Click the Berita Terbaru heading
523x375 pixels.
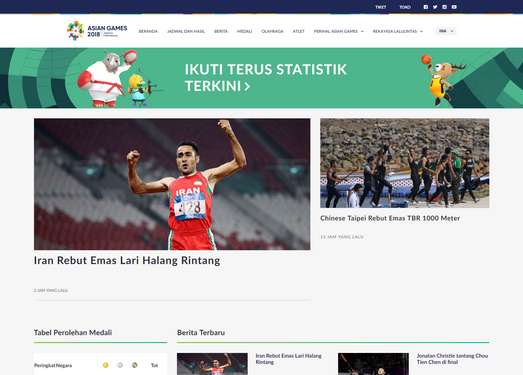[x=201, y=333]
